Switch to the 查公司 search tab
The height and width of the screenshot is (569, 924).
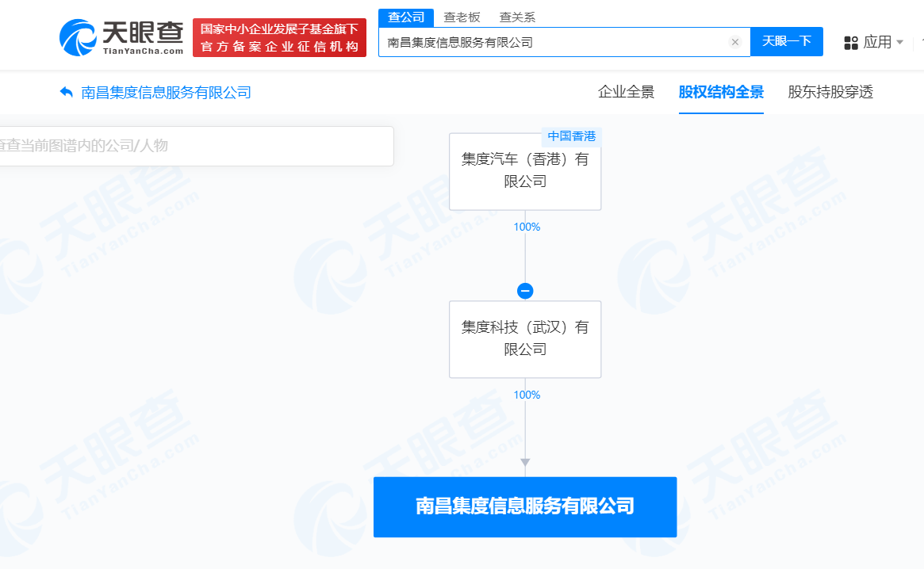click(406, 17)
